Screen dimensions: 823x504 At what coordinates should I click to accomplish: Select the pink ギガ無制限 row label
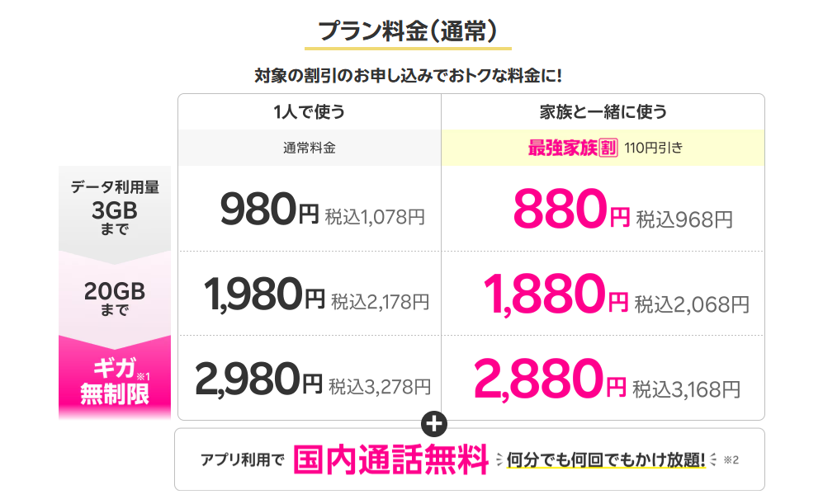(115, 382)
